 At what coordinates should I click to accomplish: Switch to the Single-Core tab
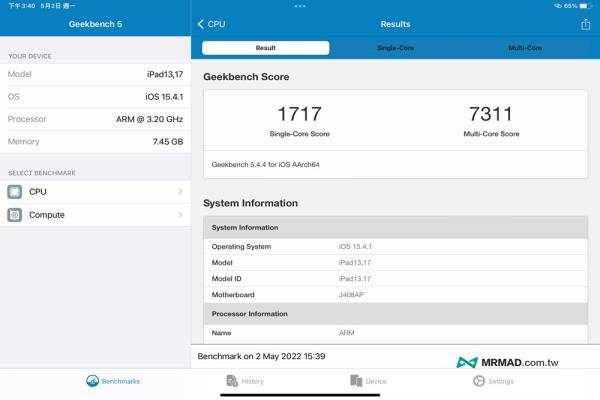[x=395, y=48]
